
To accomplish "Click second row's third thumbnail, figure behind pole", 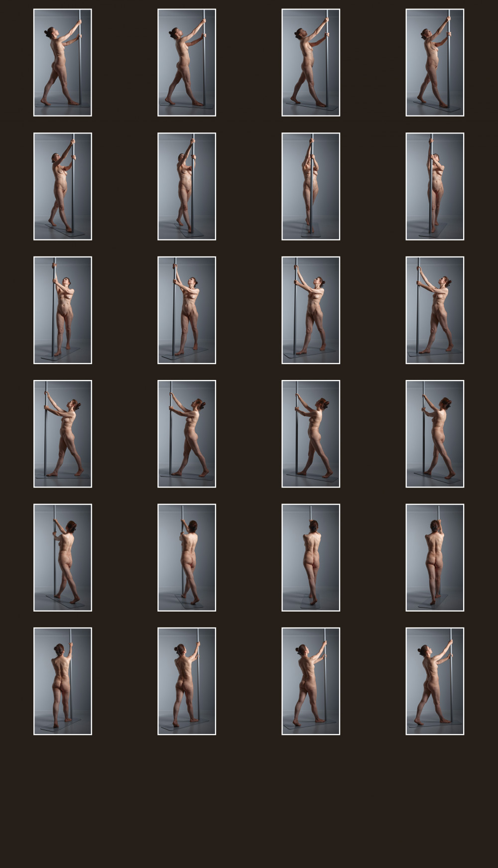I will click(311, 186).
